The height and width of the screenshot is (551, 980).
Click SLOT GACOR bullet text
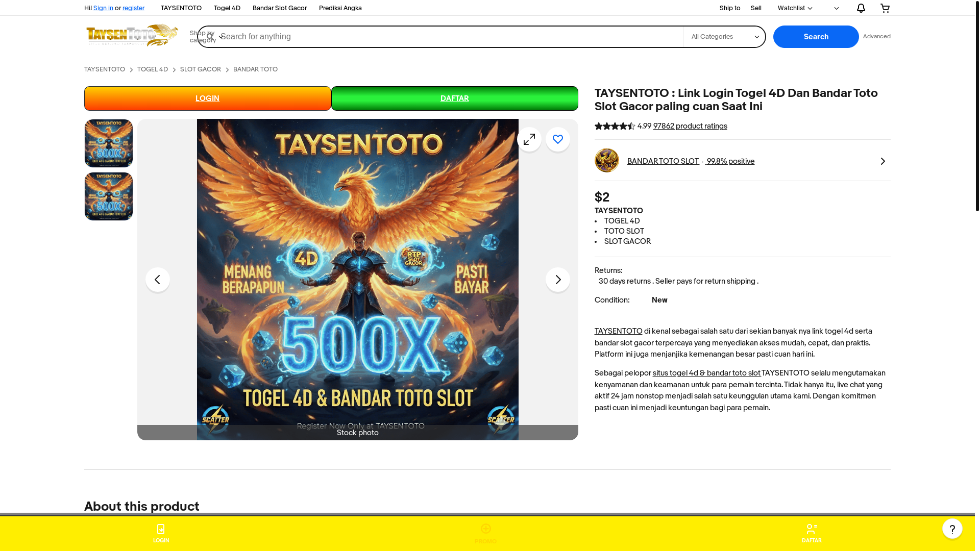point(628,241)
